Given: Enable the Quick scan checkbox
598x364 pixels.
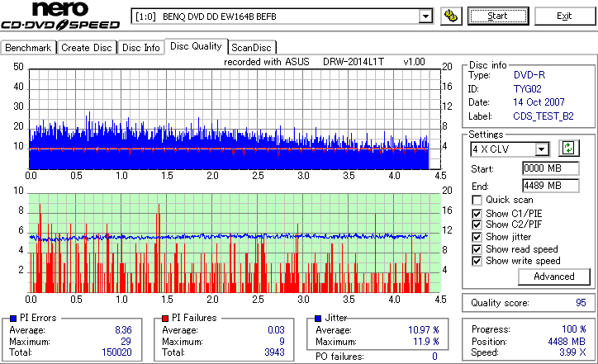Looking at the screenshot, I should (477, 200).
